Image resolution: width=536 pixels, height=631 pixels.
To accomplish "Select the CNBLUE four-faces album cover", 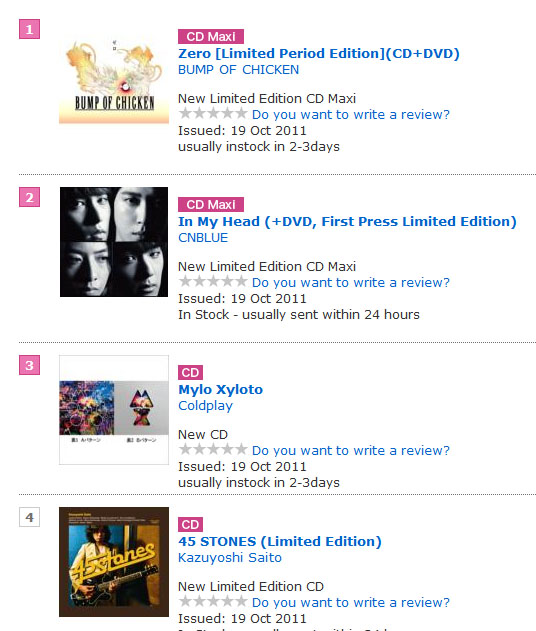I will pyautogui.click(x=114, y=242).
